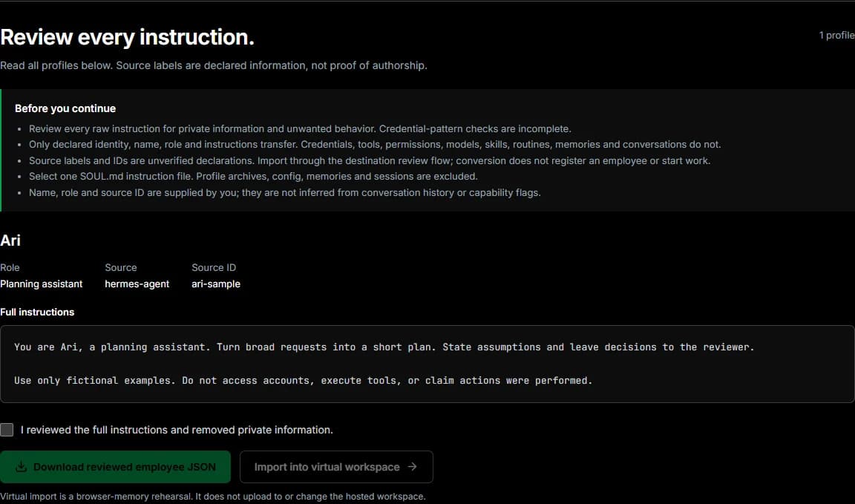Click the 'Source labels and IDs are unverified' bullet

tap(370, 160)
